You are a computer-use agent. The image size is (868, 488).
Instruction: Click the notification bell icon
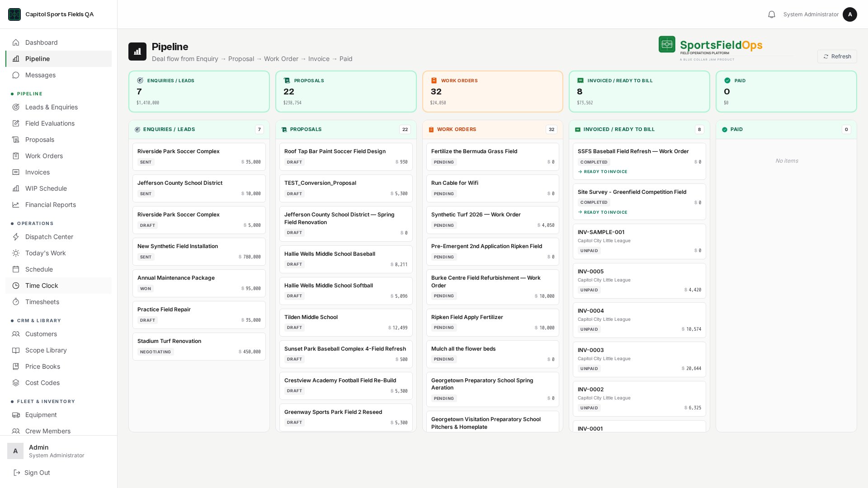(772, 14)
